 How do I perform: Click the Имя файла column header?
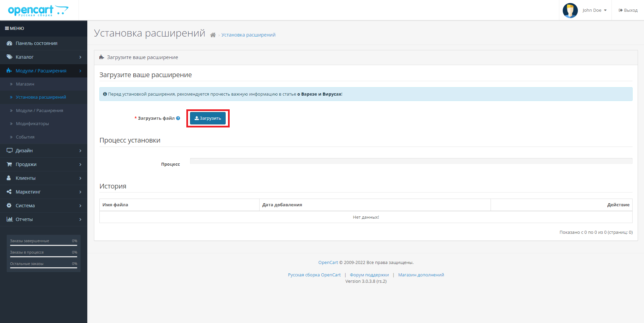pyautogui.click(x=179, y=205)
